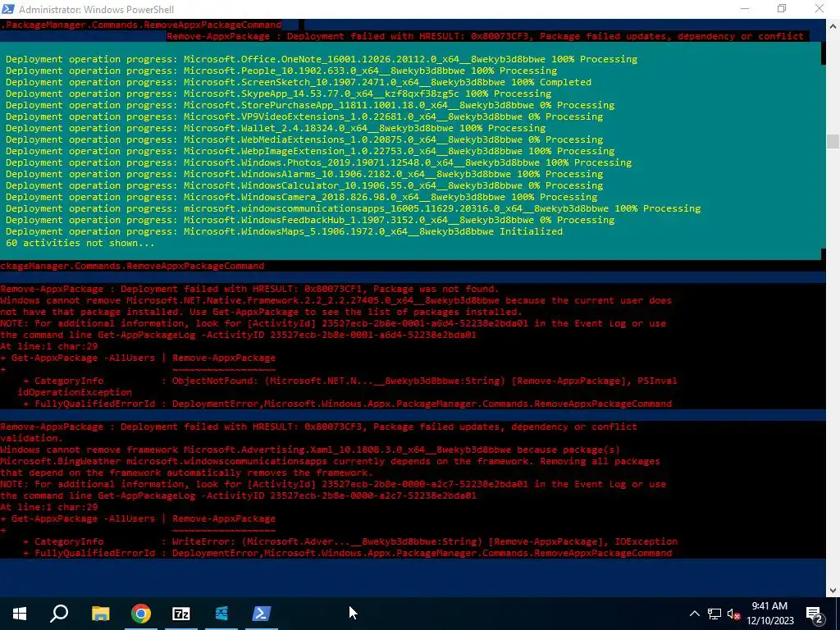
Task: Click the Microsoft.WindowsFeedbackHub progress line
Action: [309, 220]
